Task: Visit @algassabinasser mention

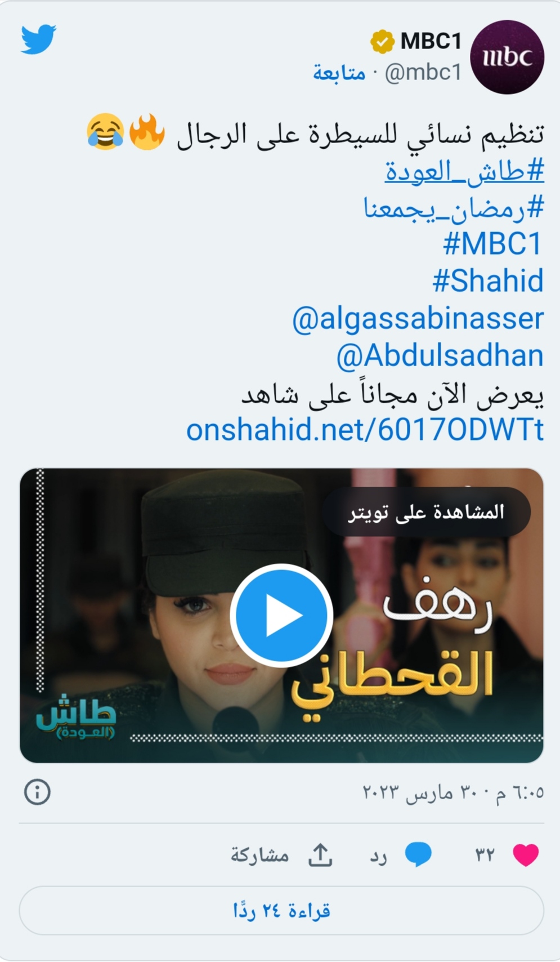Action: [x=418, y=318]
